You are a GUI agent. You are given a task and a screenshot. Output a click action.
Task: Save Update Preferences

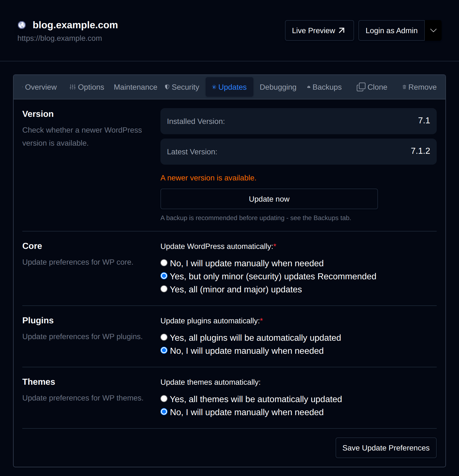[386, 448]
